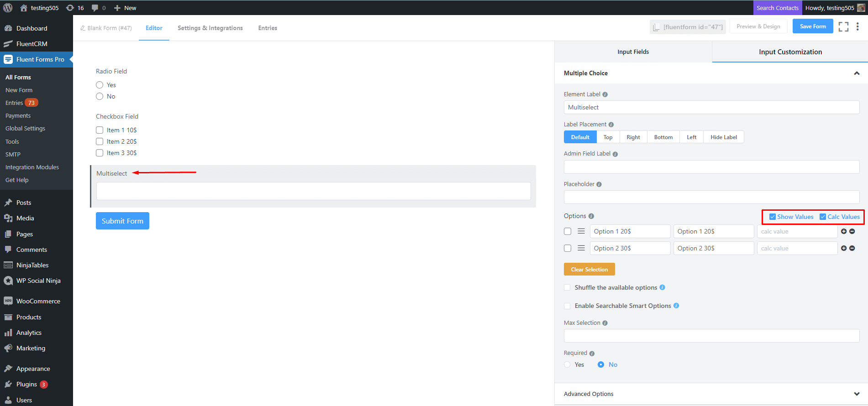Click the drag handle for Option 1 row
The image size is (868, 406).
[x=581, y=231]
